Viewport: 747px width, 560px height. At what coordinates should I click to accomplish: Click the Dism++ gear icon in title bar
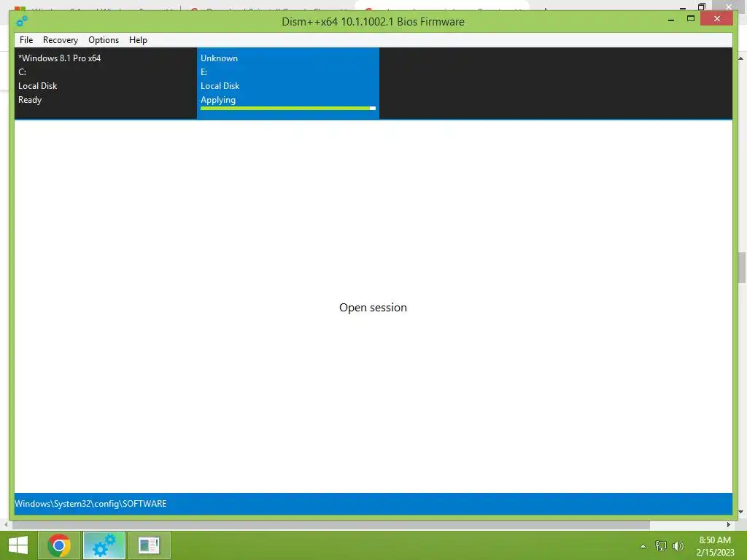pos(21,21)
